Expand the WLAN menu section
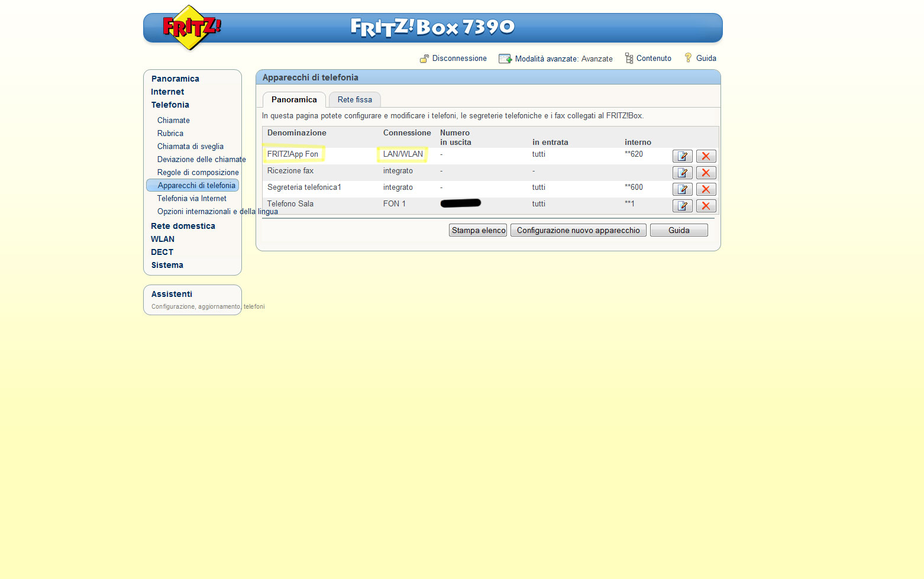Viewport: 924px width, 579px height. click(163, 239)
